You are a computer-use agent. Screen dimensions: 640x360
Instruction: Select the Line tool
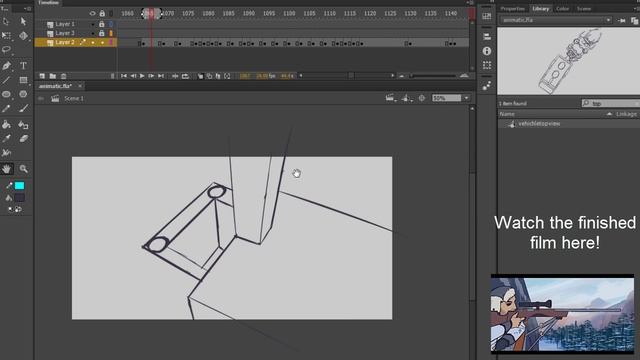(x=6, y=80)
